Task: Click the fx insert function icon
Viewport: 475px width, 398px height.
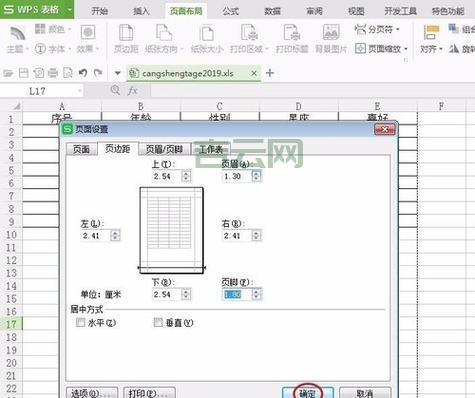Action: (x=133, y=90)
